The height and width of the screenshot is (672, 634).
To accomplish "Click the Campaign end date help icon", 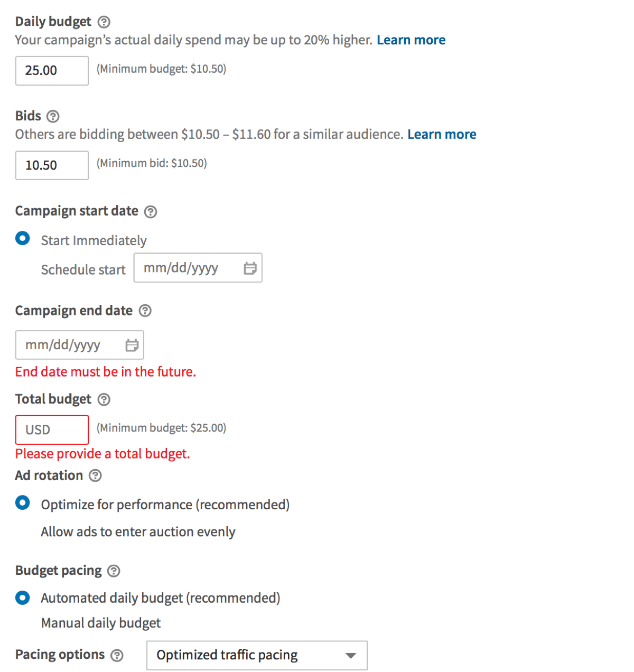I will pos(145,311).
